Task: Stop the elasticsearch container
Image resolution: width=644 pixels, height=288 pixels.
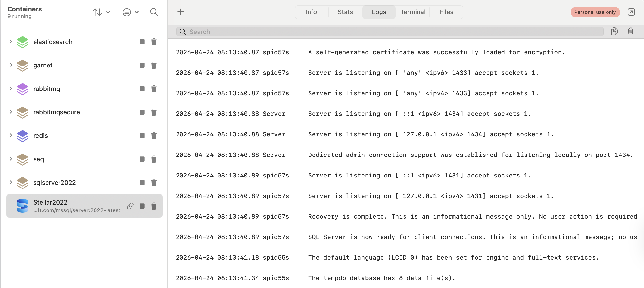Action: coord(142,42)
